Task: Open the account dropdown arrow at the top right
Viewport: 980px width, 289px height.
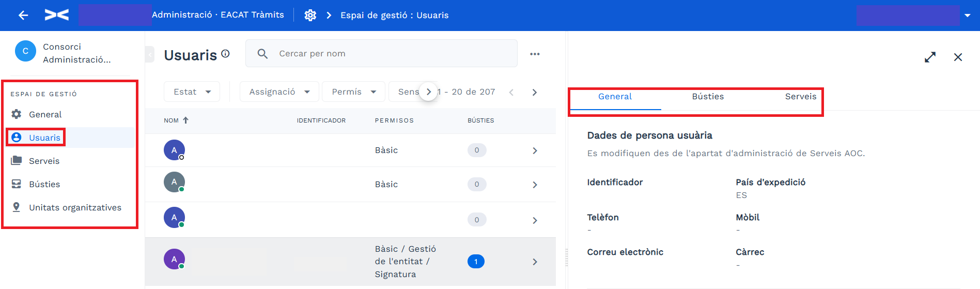Action: (968, 16)
